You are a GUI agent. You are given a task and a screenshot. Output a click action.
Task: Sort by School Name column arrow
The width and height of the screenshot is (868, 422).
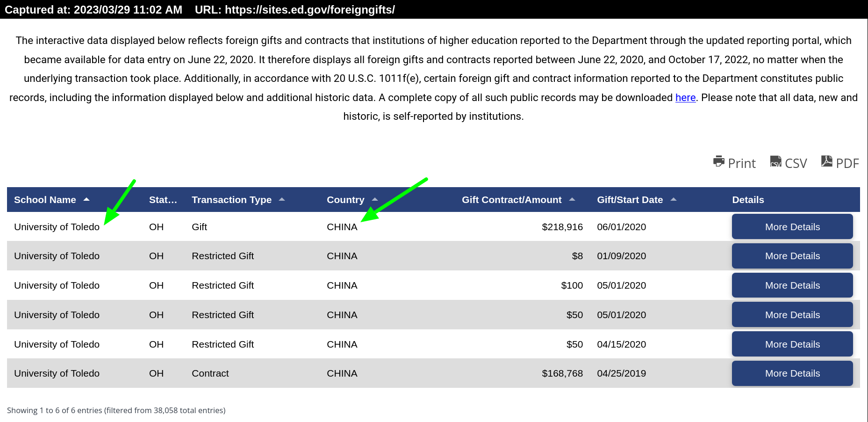[86, 200]
